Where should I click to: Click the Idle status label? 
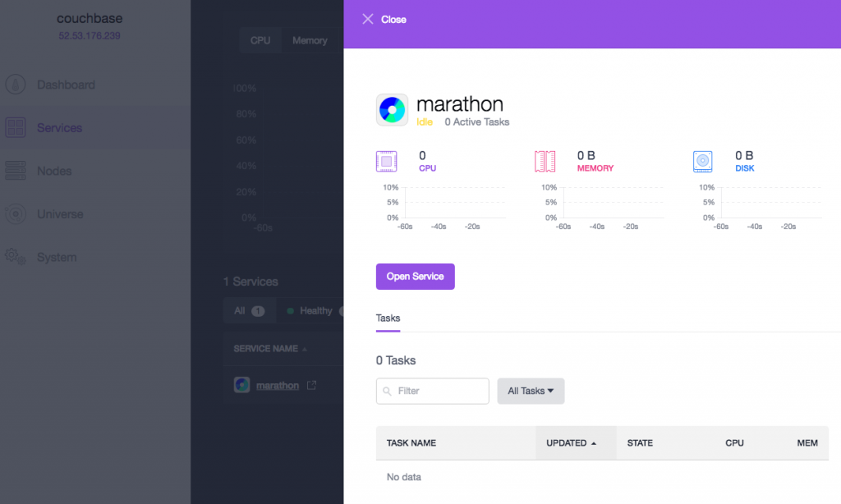click(425, 121)
